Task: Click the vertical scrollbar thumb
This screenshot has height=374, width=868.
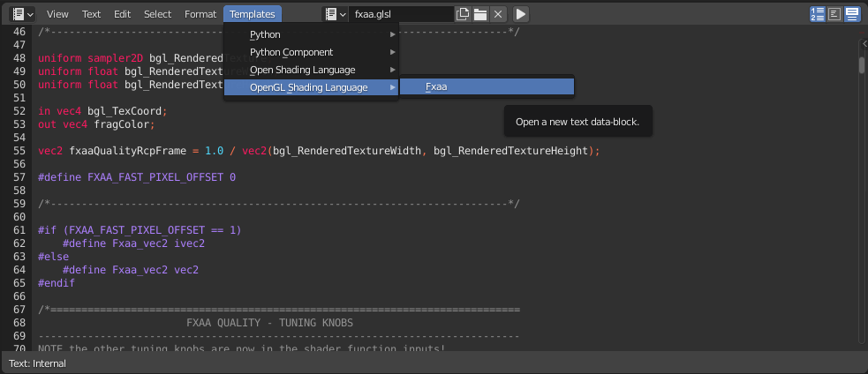Action: coord(862,64)
